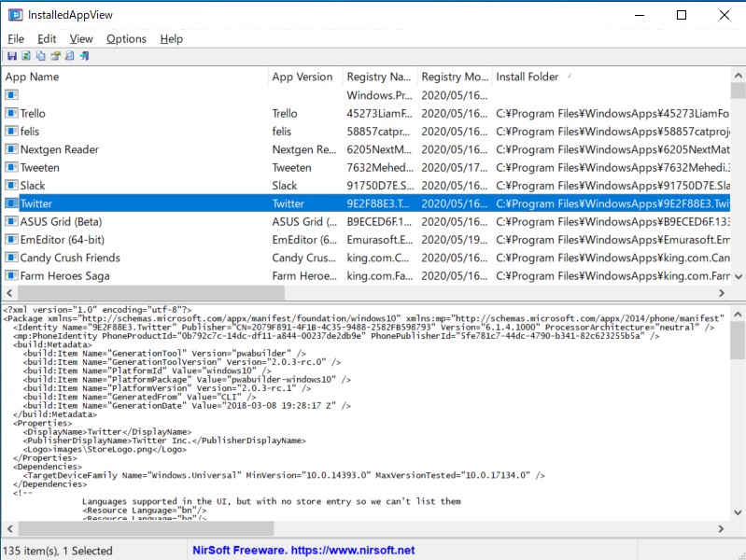
Task: Click the app icon beside Twitter
Action: tap(11, 203)
